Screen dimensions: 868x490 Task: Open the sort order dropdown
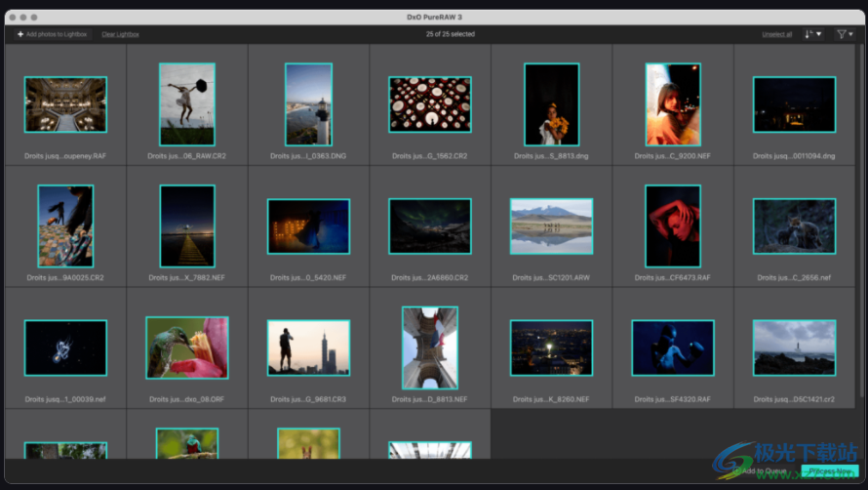(x=812, y=34)
